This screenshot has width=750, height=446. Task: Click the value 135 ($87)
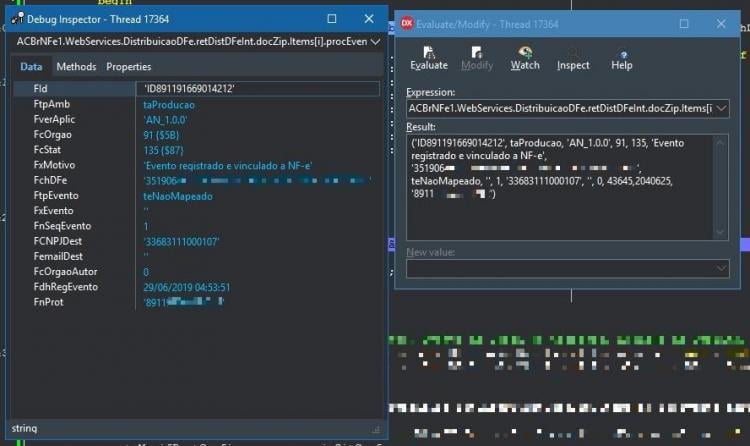[163, 151]
